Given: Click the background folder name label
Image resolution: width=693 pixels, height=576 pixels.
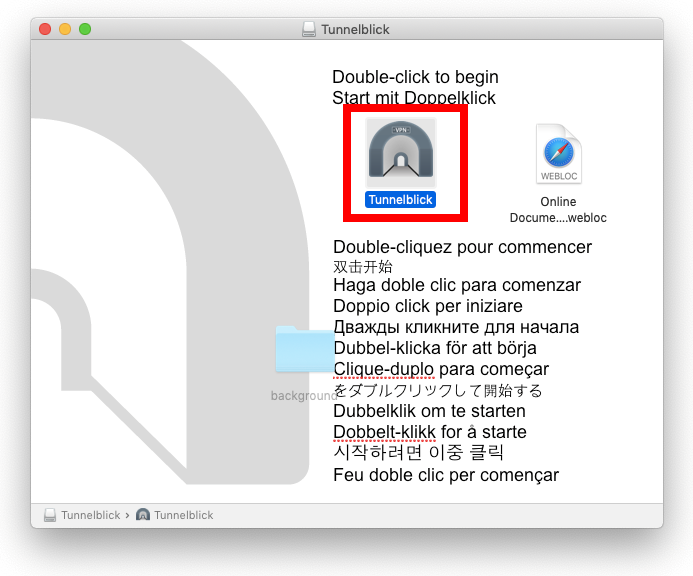Looking at the screenshot, I should coord(304,396).
